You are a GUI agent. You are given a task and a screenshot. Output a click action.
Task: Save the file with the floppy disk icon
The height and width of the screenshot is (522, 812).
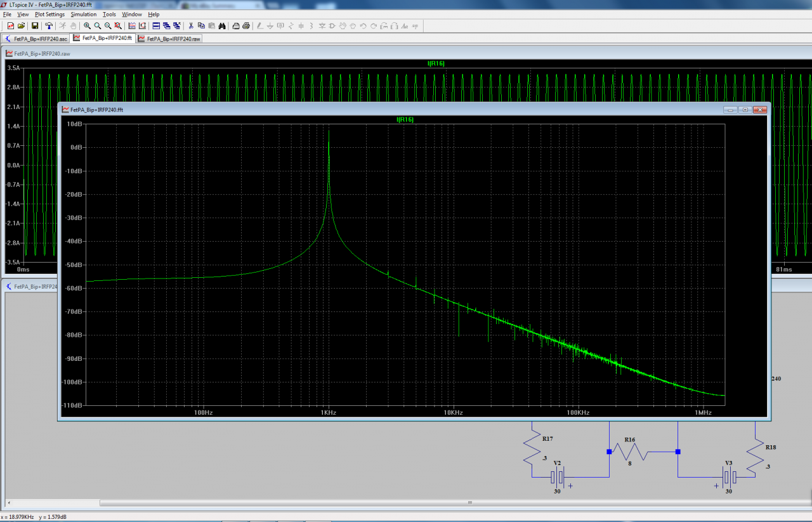pyautogui.click(x=35, y=26)
